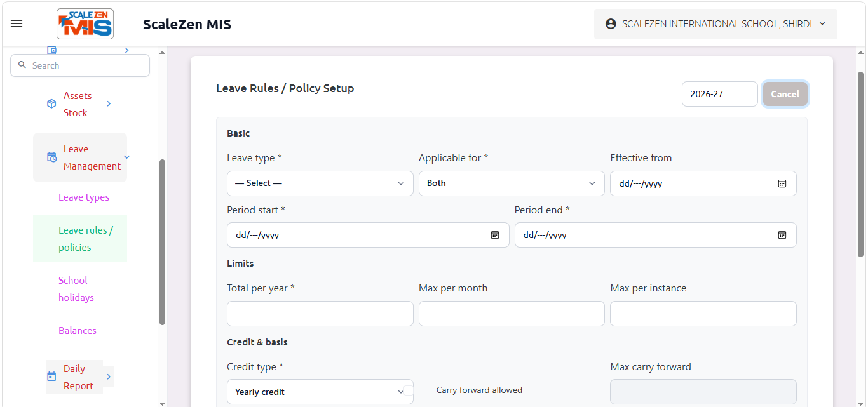Click the Period start date field
The image size is (868, 407).
tap(368, 235)
